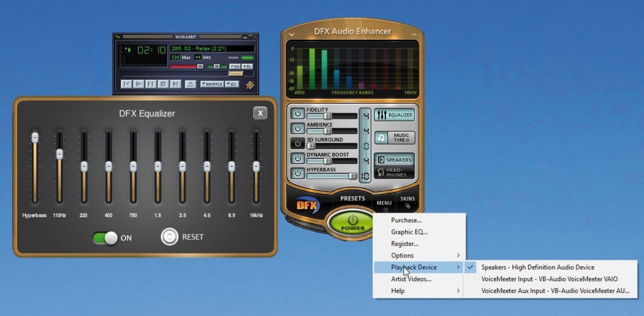Skip to next track in Winamp
Viewport: 644px width, 316px height.
pyautogui.click(x=175, y=84)
